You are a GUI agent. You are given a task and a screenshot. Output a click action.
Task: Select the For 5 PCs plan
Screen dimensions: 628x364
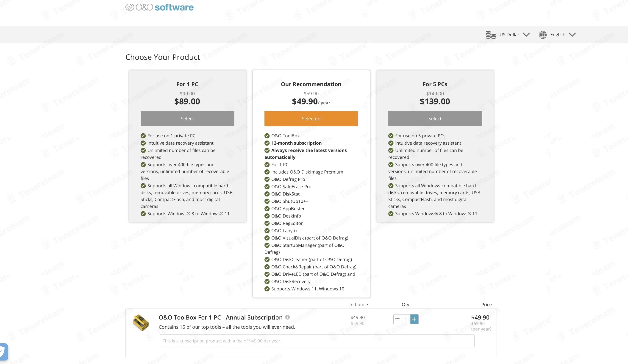coord(435,119)
